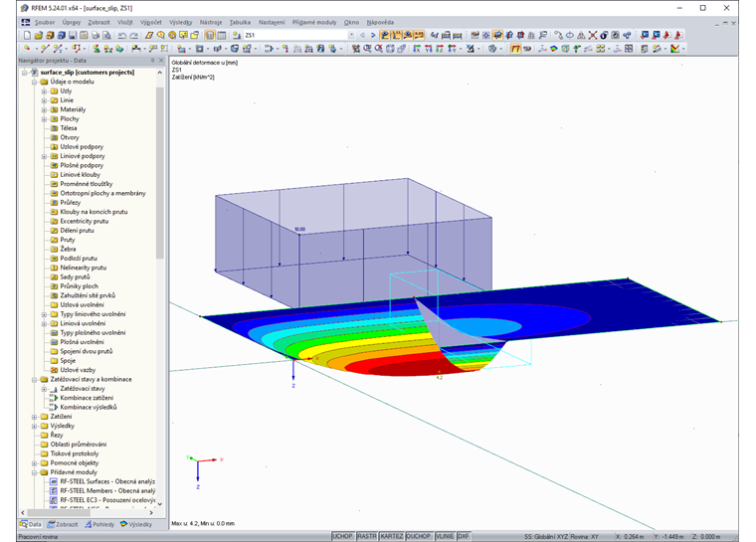Click the view in Y direction icon
Viewport: 756px width, 542px height.
point(428,48)
